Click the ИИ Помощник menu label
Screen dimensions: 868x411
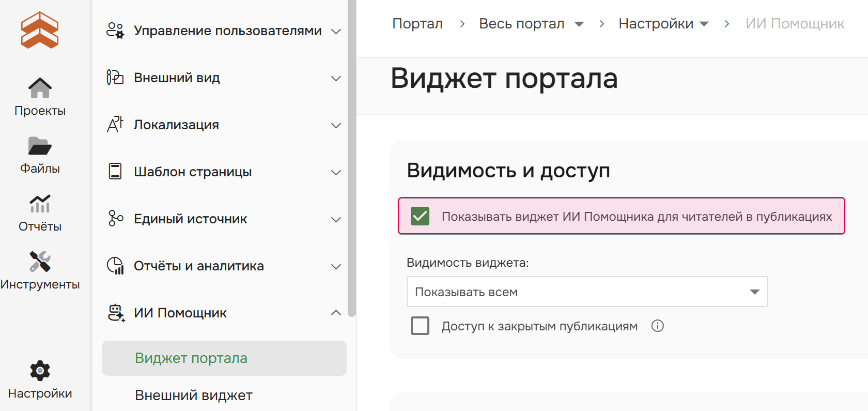[180, 313]
